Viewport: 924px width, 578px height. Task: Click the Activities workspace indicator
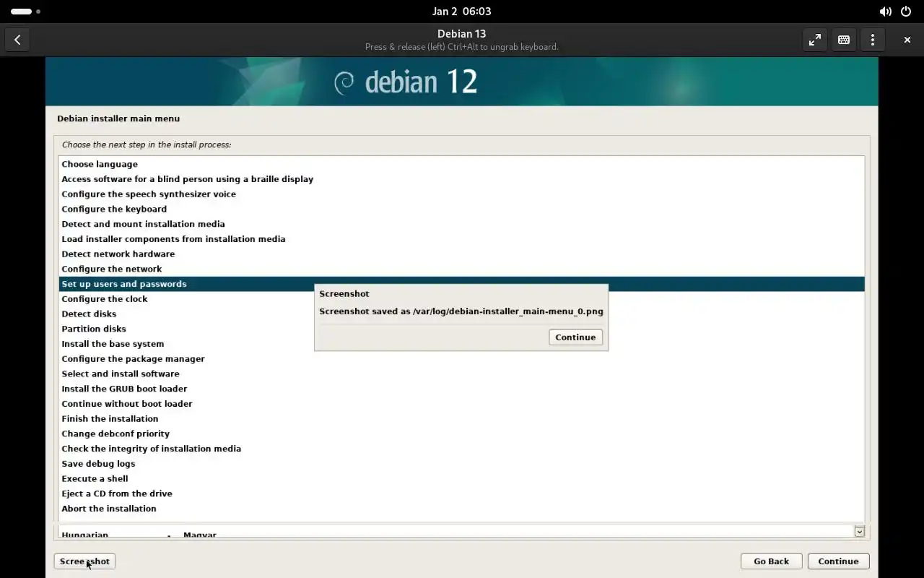coord(25,12)
